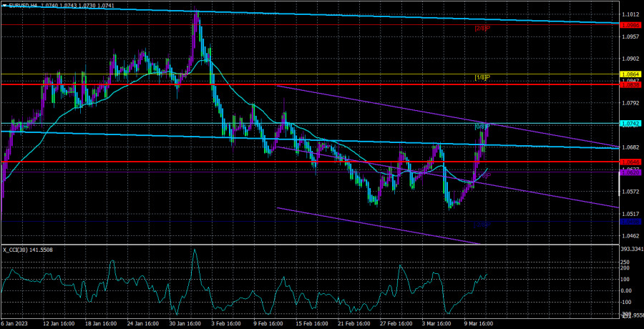Click the 1.0462 value on price scale
This screenshot has height=329, width=644.
(630, 236)
